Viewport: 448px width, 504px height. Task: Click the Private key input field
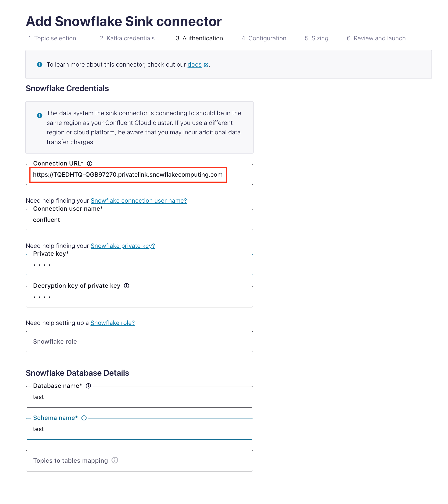coord(139,265)
